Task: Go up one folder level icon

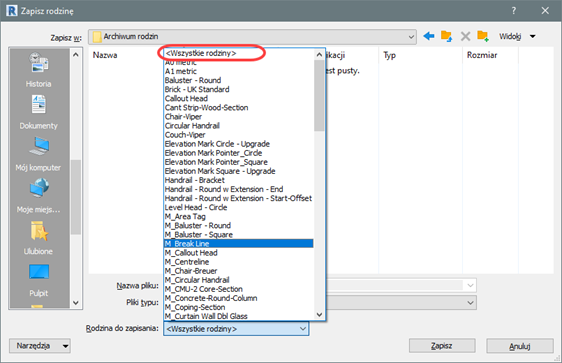Action: [447, 36]
